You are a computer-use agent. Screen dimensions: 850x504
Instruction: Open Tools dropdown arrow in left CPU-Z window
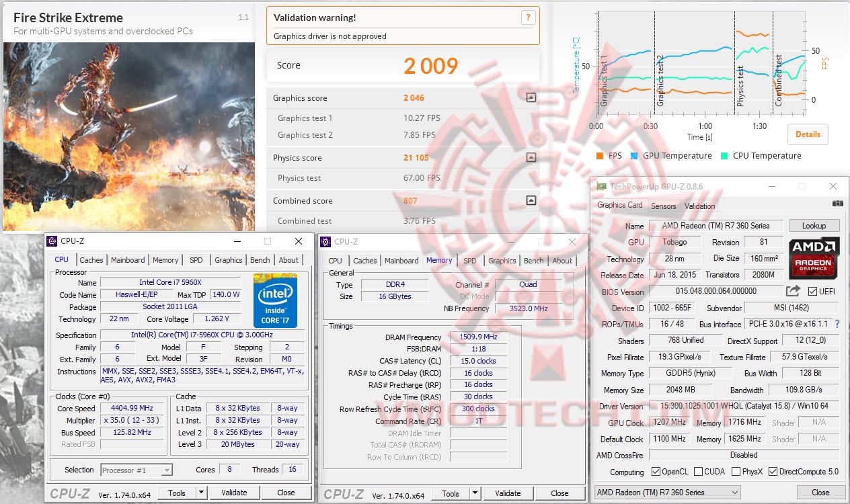201,493
